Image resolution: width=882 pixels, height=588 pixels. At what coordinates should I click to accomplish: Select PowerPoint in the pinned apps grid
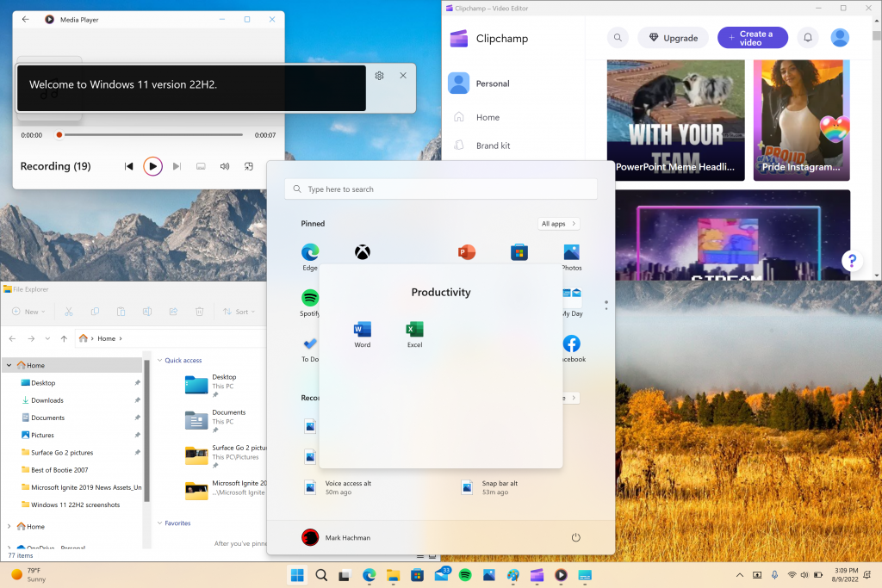point(466,251)
